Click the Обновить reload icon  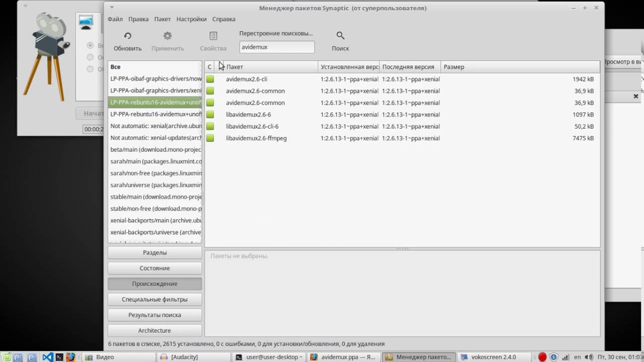(127, 36)
